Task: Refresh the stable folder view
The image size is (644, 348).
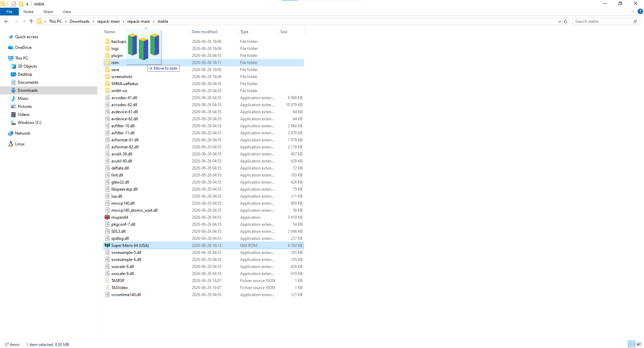Action: (566, 21)
